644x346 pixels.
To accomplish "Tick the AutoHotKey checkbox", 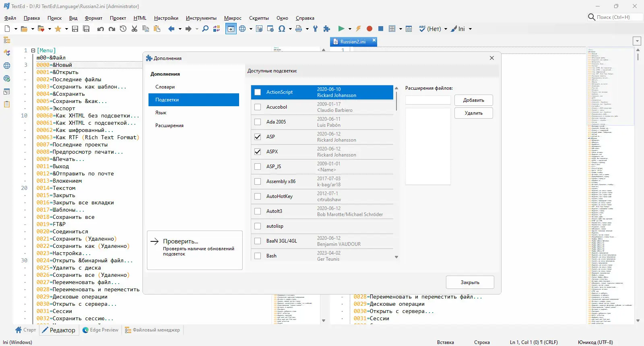I will [258, 196].
